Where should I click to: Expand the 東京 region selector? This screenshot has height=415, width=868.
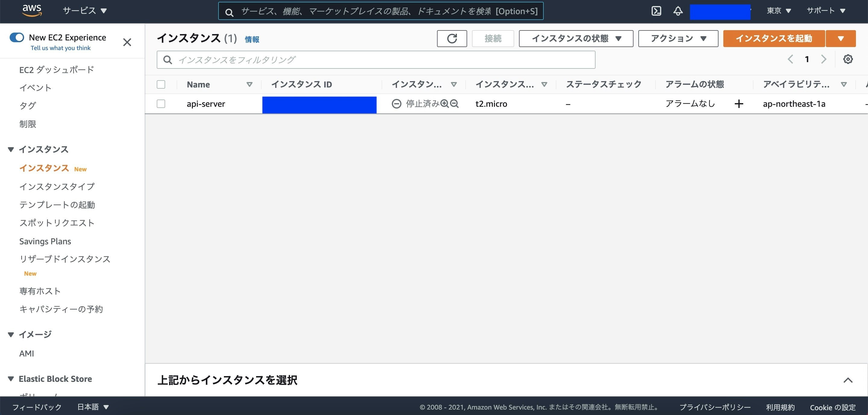pyautogui.click(x=778, y=11)
